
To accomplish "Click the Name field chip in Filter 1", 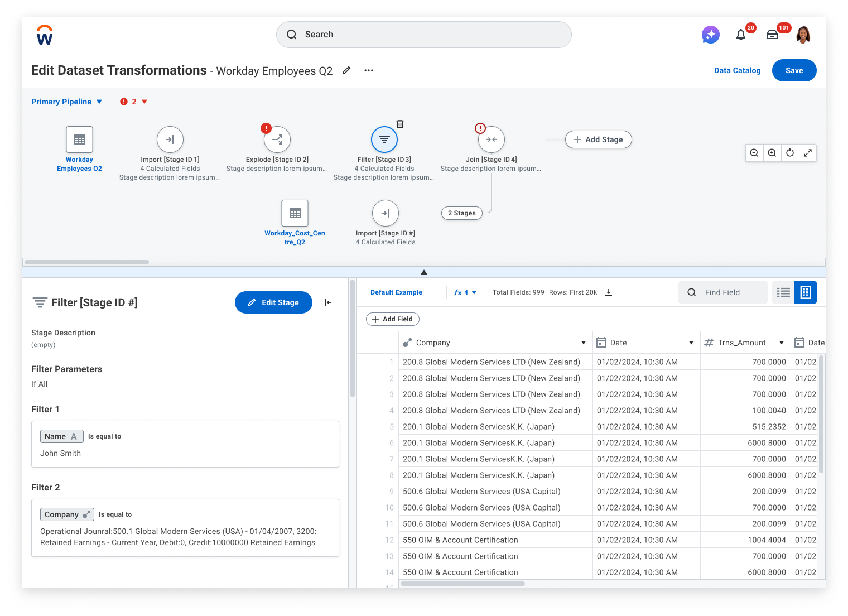I will point(62,436).
